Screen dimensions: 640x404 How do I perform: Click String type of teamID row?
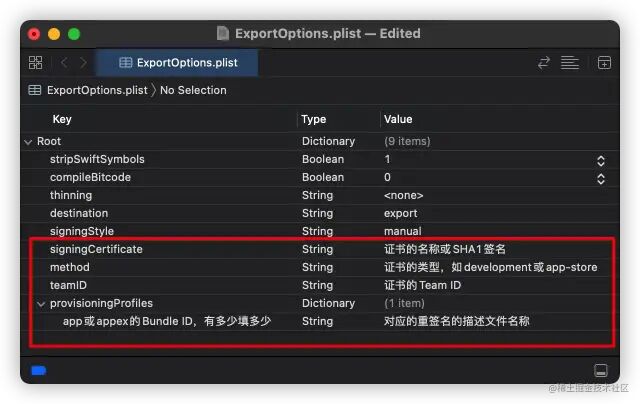(318, 285)
